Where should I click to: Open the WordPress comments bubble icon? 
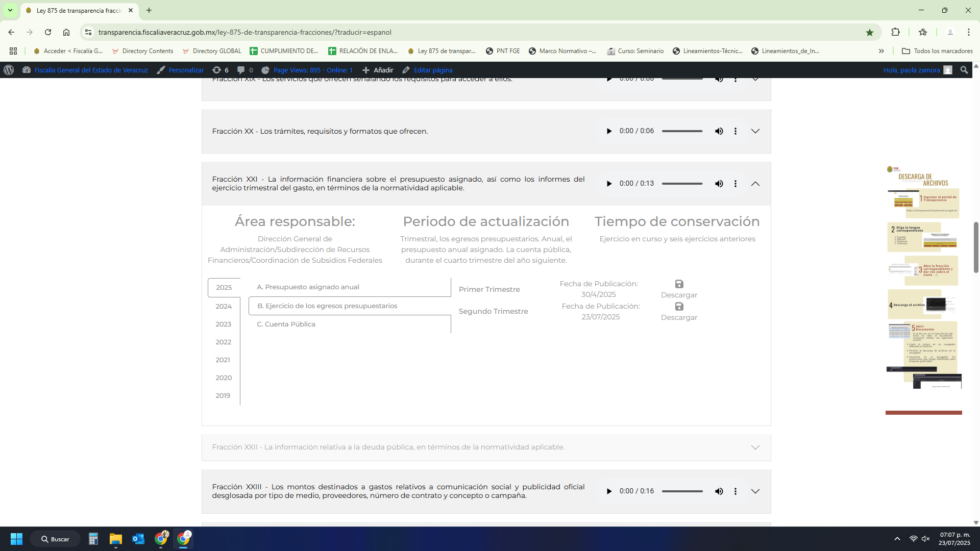coord(241,70)
